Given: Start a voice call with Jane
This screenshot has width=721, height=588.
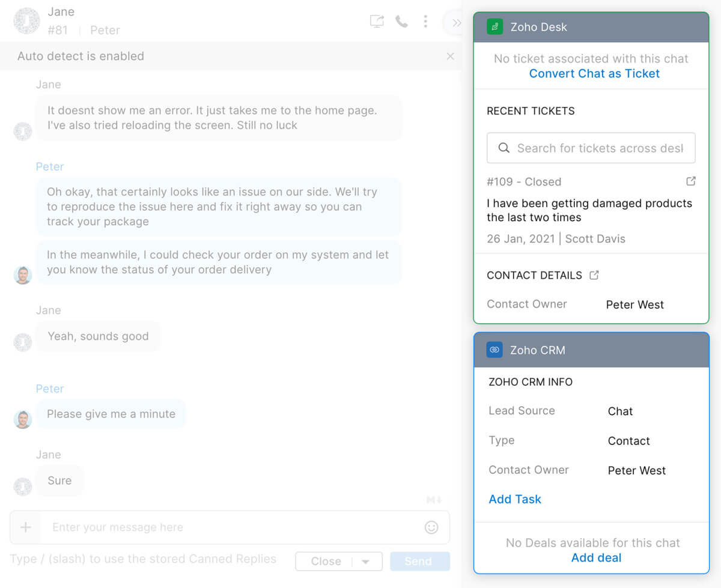Looking at the screenshot, I should (401, 22).
